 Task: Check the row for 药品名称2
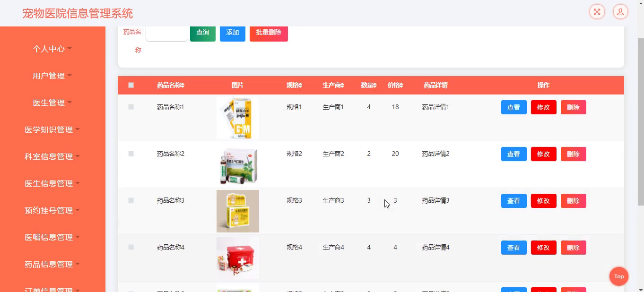pos(131,154)
